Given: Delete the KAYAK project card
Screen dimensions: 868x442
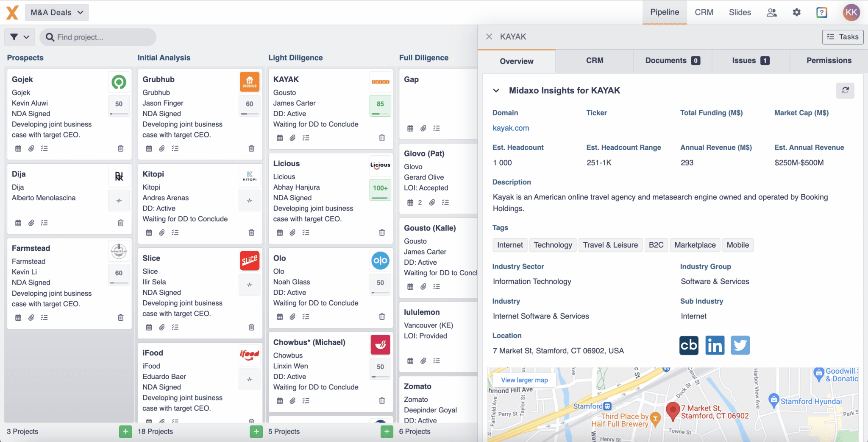Looking at the screenshot, I should tap(382, 138).
